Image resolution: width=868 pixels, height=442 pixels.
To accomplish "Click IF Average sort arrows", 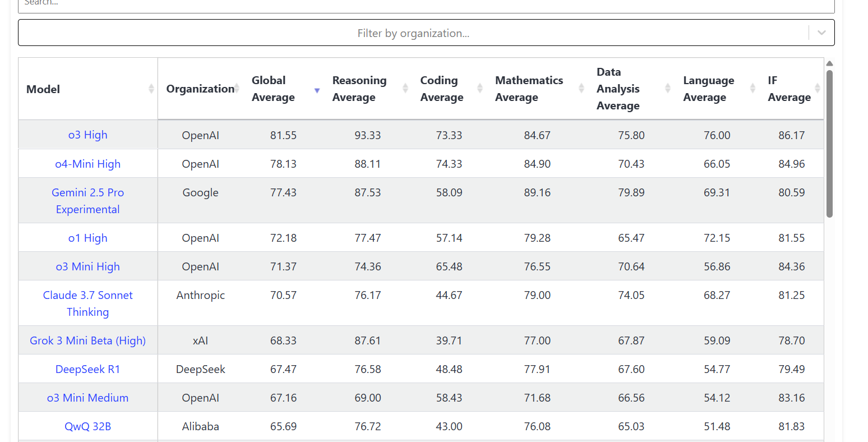I will [818, 88].
